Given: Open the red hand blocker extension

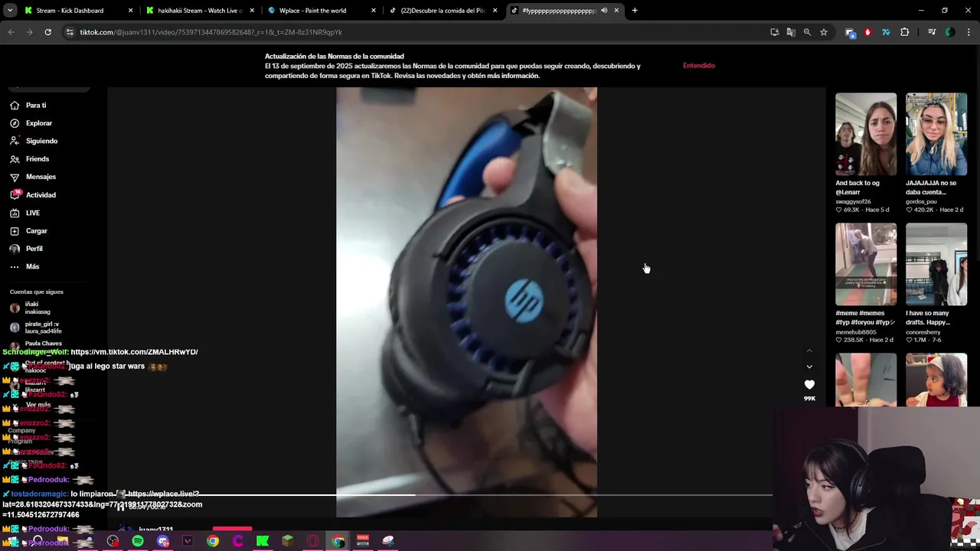Looking at the screenshot, I should 867,32.
